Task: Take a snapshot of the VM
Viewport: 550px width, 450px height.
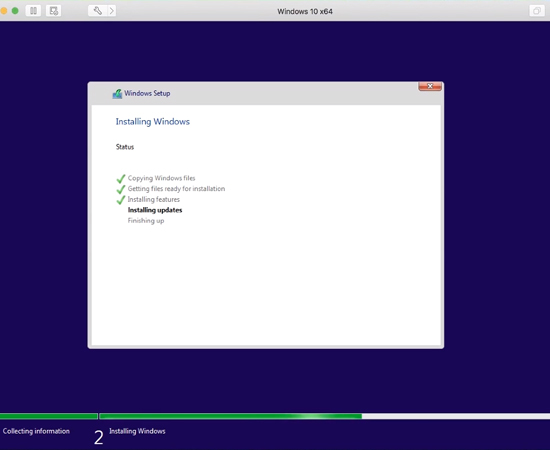Action: (x=53, y=11)
